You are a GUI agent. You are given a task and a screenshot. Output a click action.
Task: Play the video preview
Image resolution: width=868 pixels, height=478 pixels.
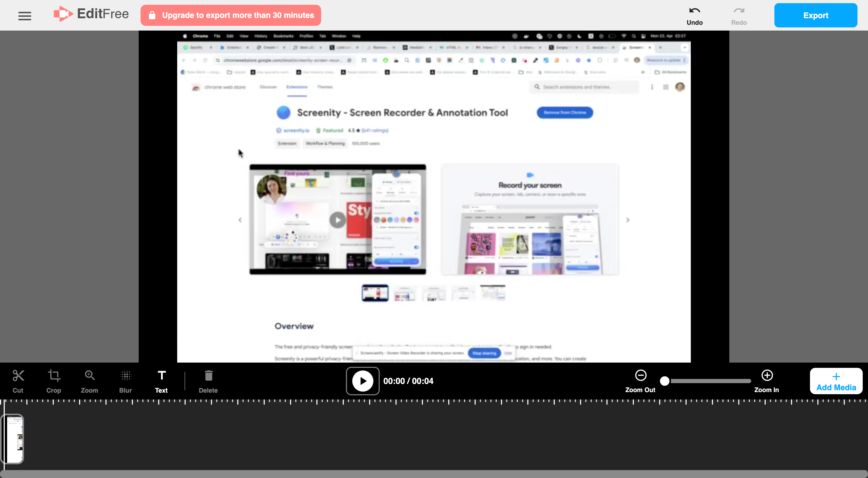click(x=363, y=381)
